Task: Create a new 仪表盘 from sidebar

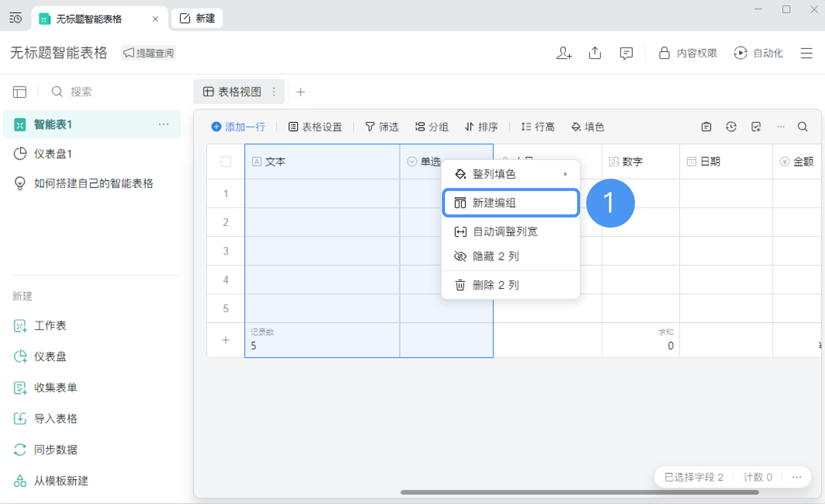Action: tap(40, 357)
